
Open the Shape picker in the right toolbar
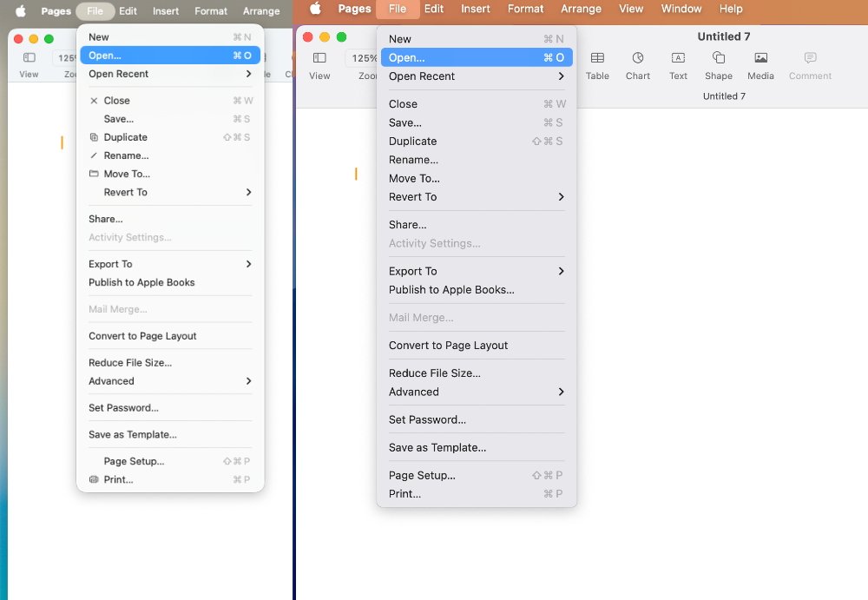click(719, 57)
